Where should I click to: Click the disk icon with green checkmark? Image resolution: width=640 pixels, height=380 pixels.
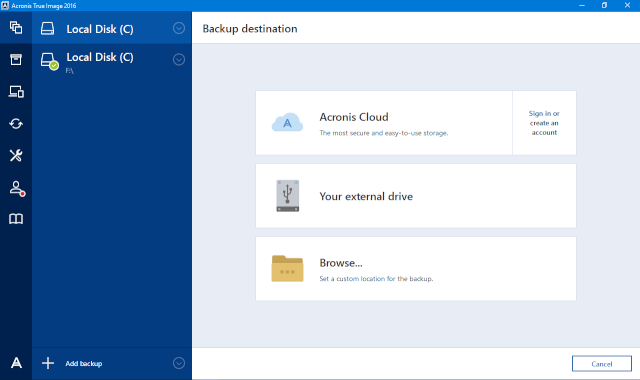(x=49, y=61)
